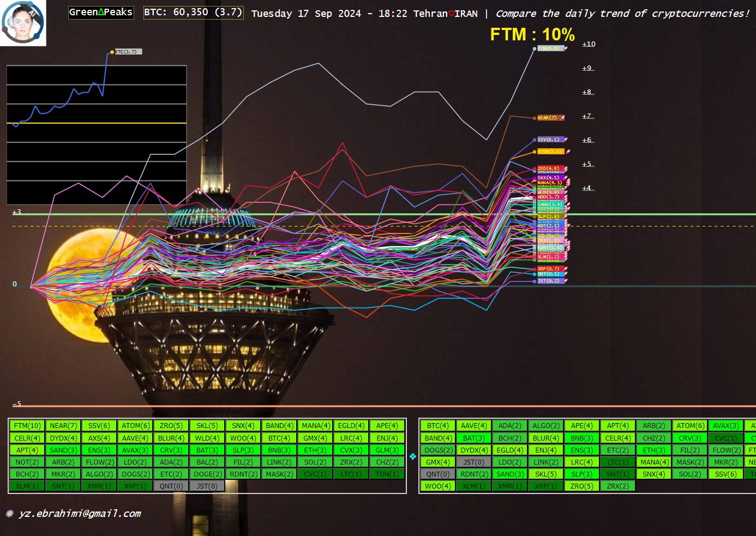
Task: Click the Green∆Peaks title box
Action: tap(101, 13)
